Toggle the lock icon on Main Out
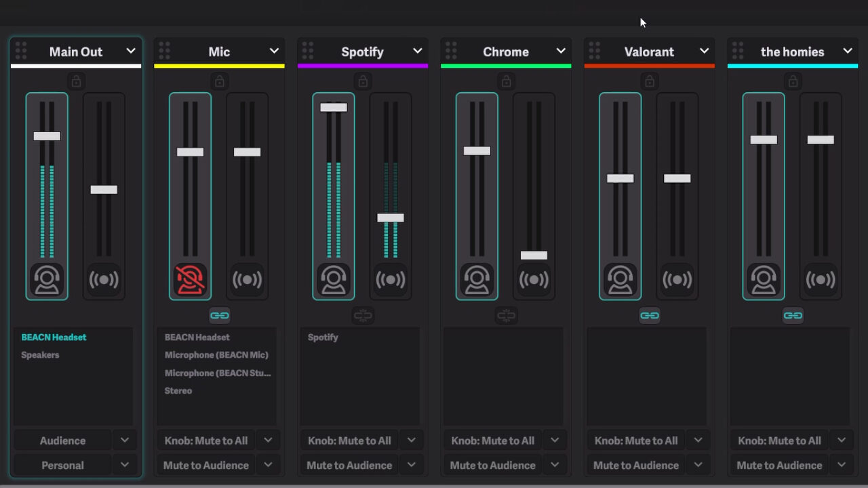Screen dimensions: 868x488 pos(76,81)
